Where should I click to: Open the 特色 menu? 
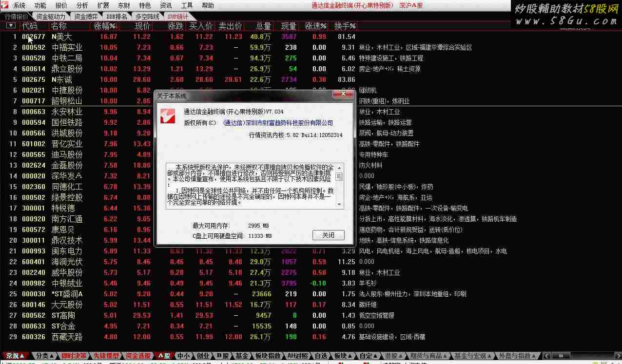tap(145, 5)
